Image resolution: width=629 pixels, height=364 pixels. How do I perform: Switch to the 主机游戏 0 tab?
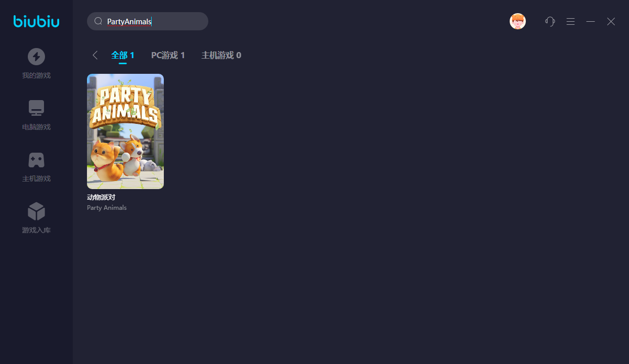pyautogui.click(x=221, y=55)
